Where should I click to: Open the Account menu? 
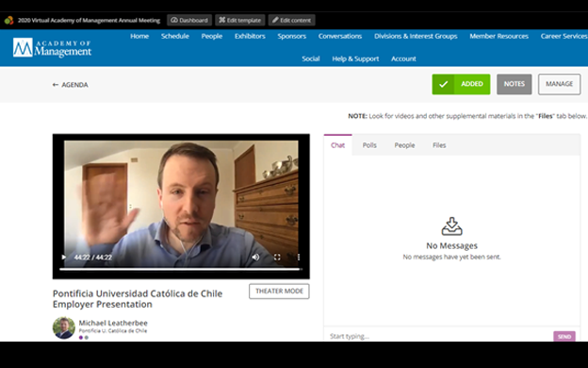(403, 59)
